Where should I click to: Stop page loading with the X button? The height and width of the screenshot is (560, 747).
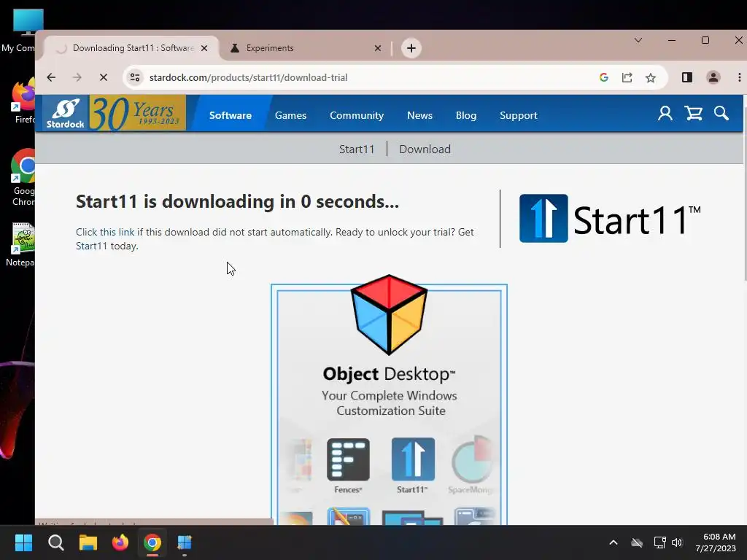click(104, 77)
